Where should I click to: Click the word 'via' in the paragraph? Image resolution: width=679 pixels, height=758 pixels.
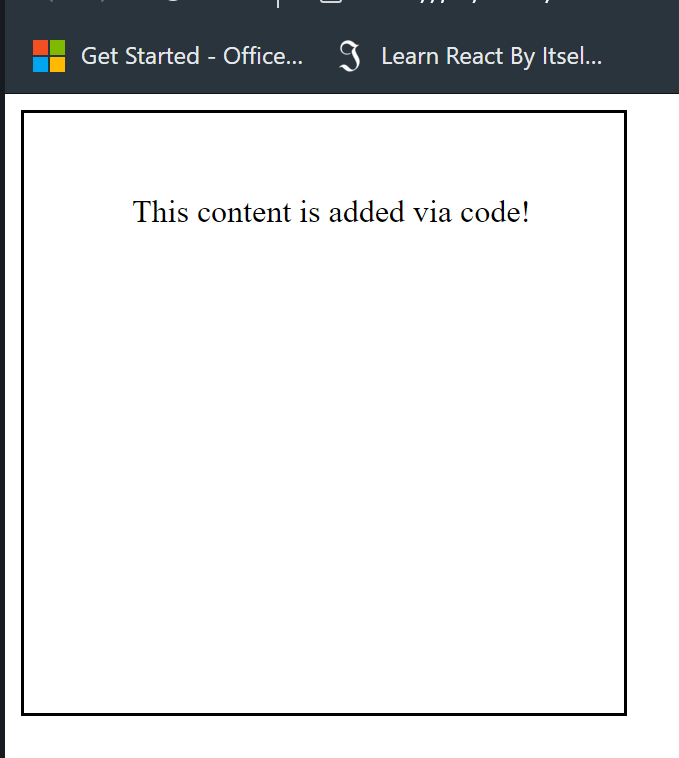point(432,212)
